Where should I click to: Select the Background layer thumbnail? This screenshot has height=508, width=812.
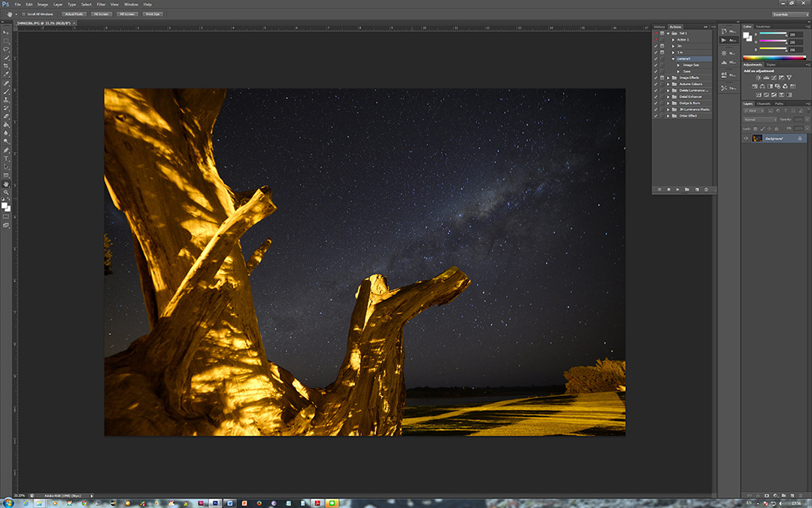757,138
